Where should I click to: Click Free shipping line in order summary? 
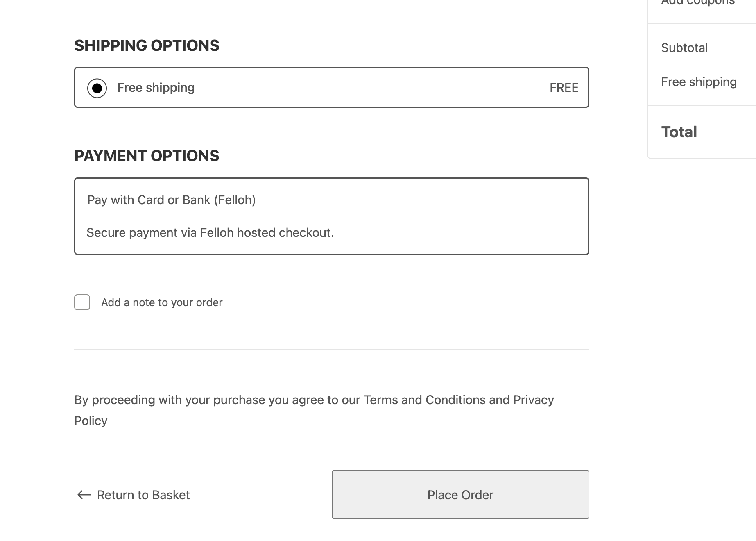tap(699, 82)
